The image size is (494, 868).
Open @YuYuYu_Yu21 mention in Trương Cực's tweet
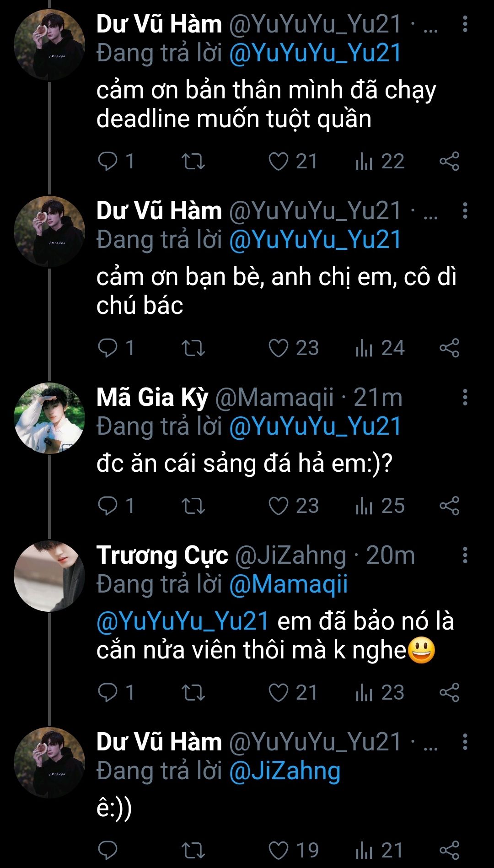tap(183, 621)
